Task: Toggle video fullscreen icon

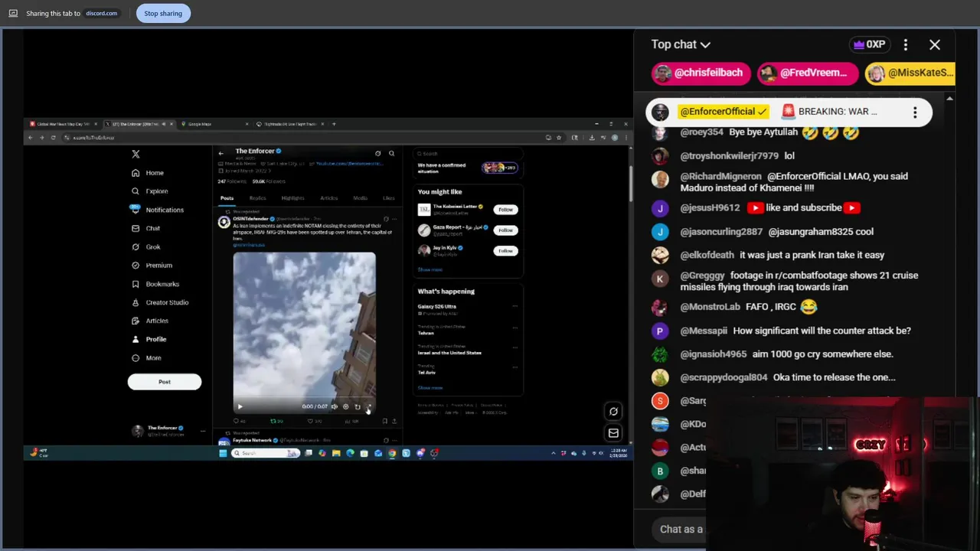Action: 369,406
